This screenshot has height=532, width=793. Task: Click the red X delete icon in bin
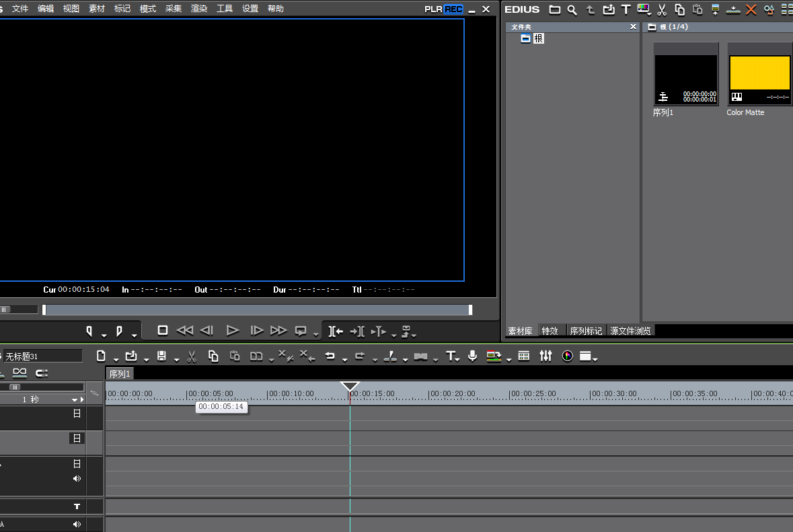[751, 9]
